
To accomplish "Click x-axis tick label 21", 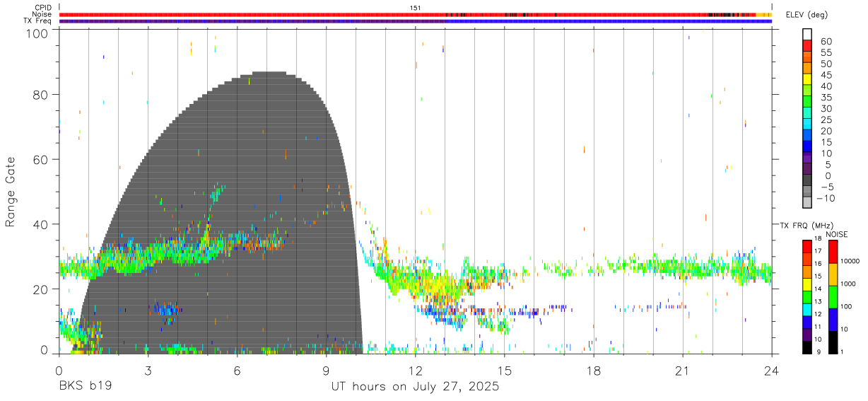I will point(683,370).
